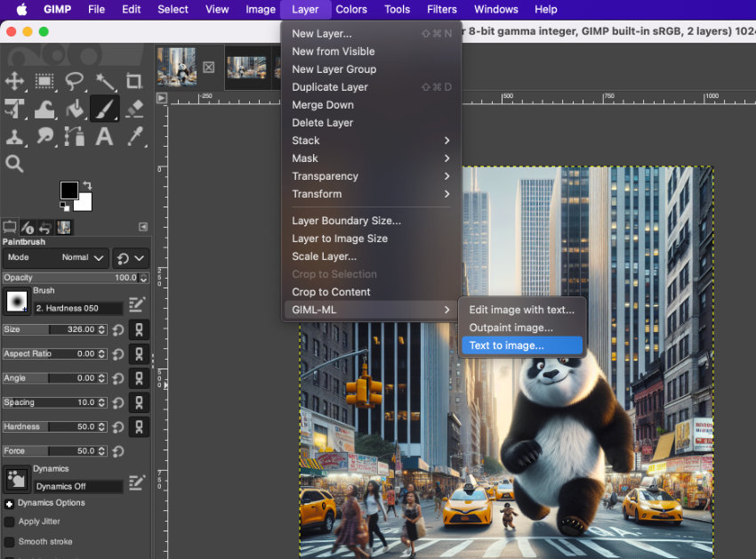Close the first image tab
This screenshot has width=756, height=559.
[209, 67]
